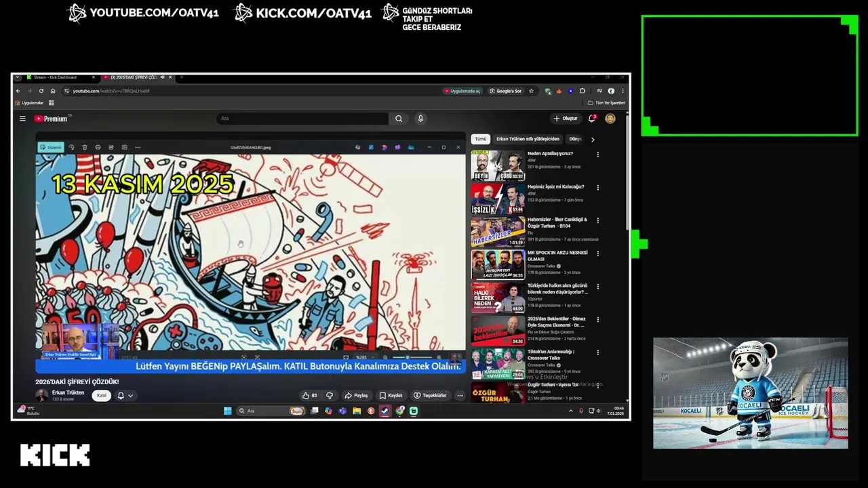Open File Explorer from the taskbar
The image size is (868, 488).
pyautogui.click(x=357, y=411)
